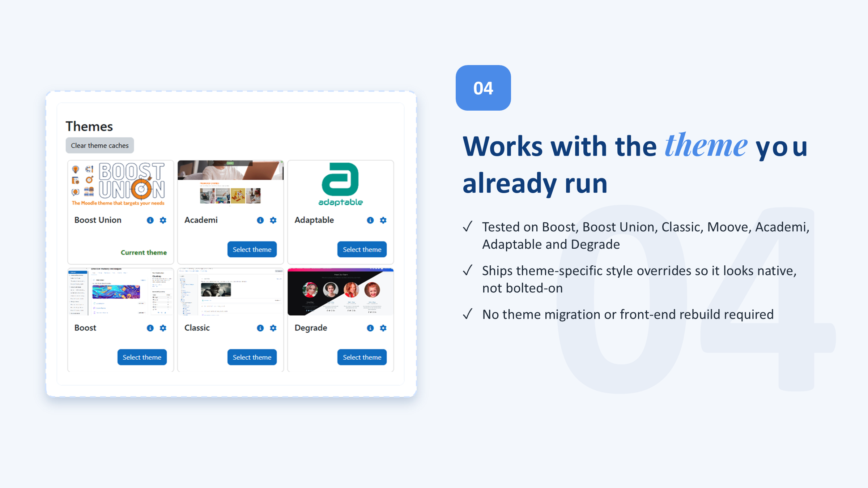This screenshot has width=868, height=488.
Task: Click the Boost theme name
Action: (85, 328)
